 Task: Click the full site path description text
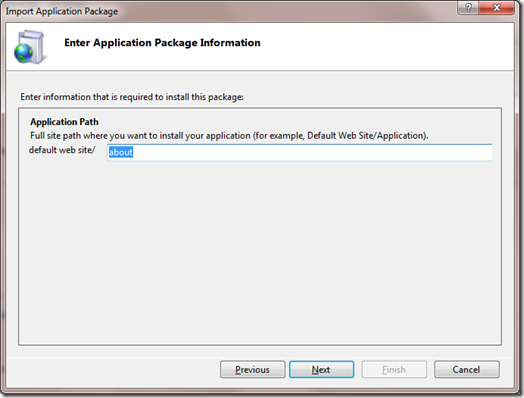[x=229, y=136]
